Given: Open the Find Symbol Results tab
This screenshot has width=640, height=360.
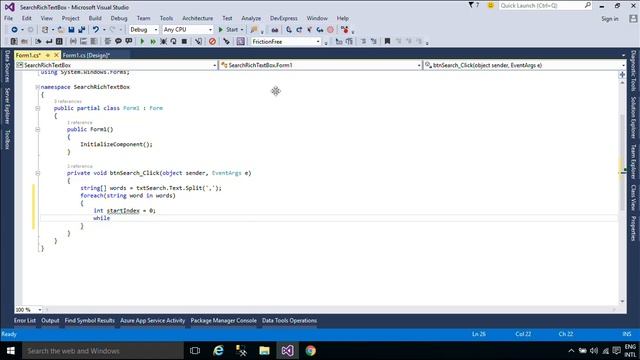Looking at the screenshot, I should 90,321.
